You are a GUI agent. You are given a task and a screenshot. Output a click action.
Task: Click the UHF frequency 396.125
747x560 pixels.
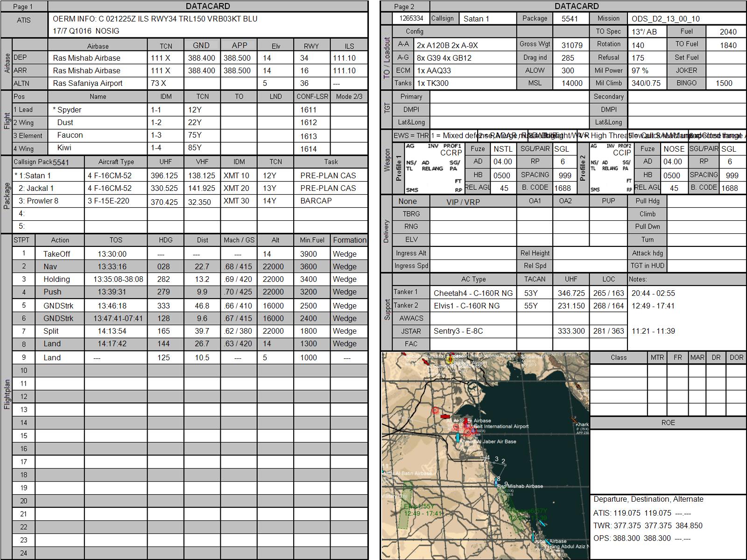pos(164,175)
